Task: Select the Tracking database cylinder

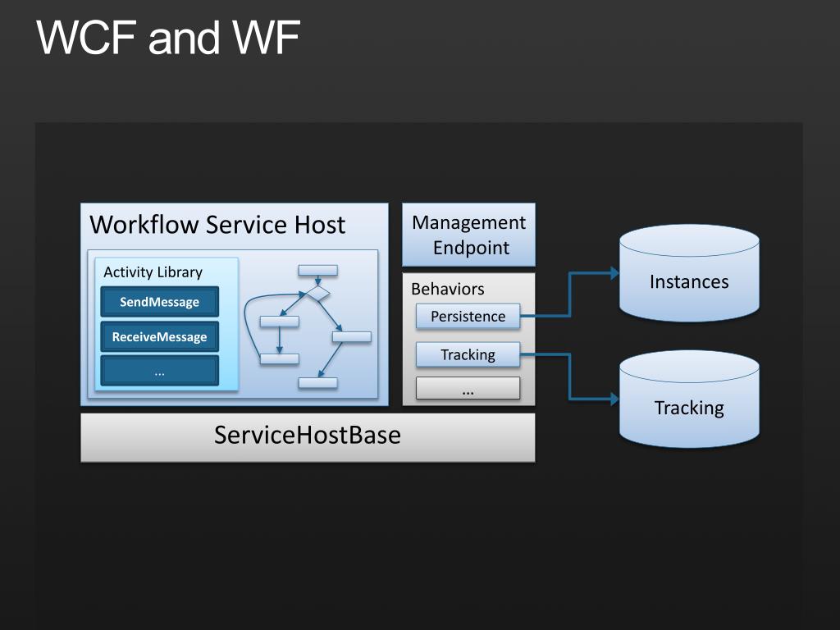Action: tap(689, 399)
